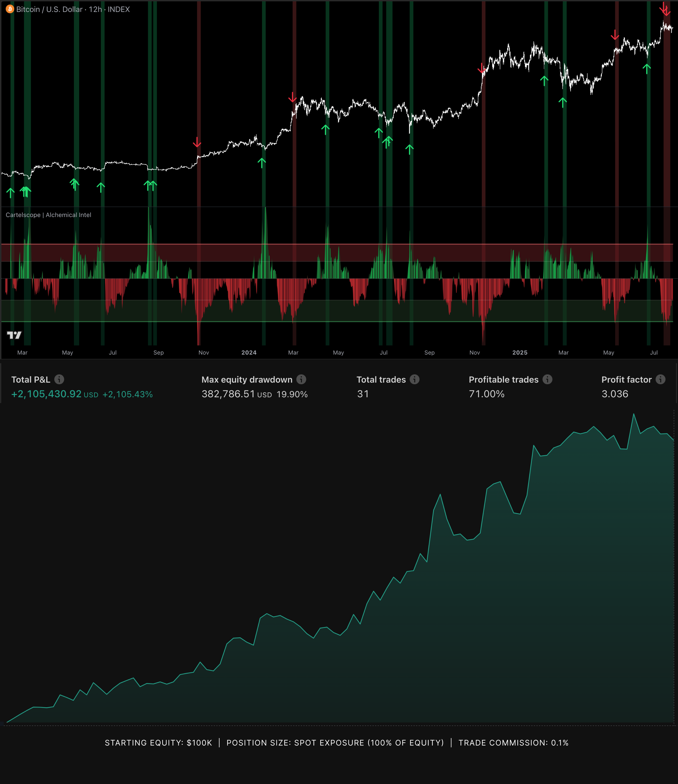Click the 71.00% profitable trades value
678x784 pixels.
(486, 394)
